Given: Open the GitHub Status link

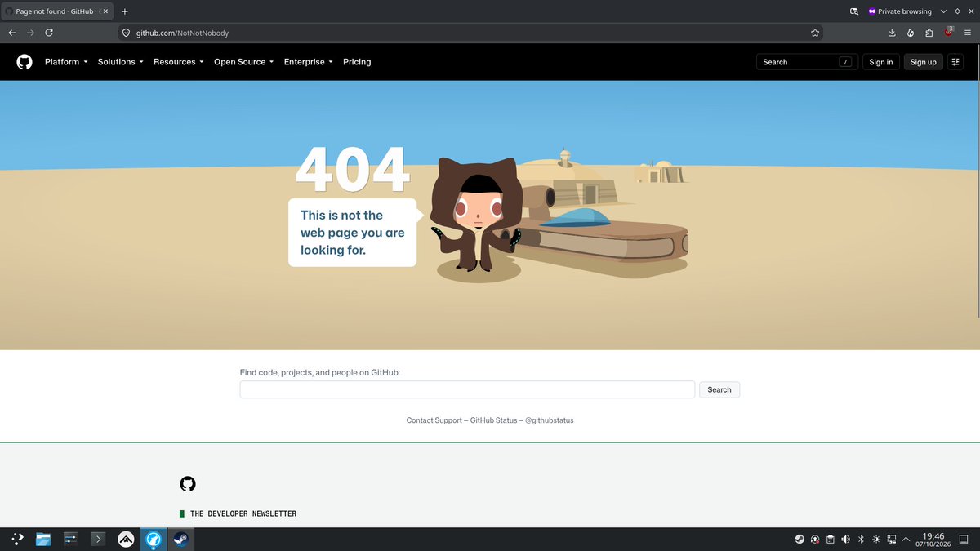Looking at the screenshot, I should [493, 420].
